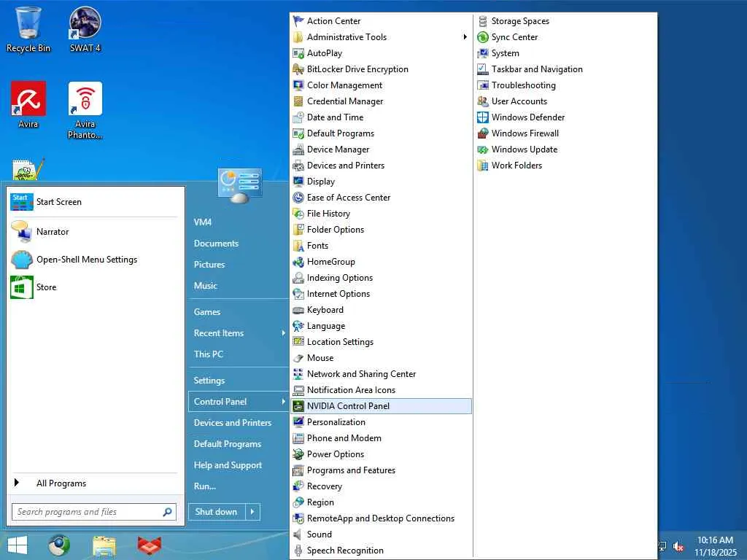Click the search magnifier icon
Viewport: 747px width, 560px height.
(167, 512)
